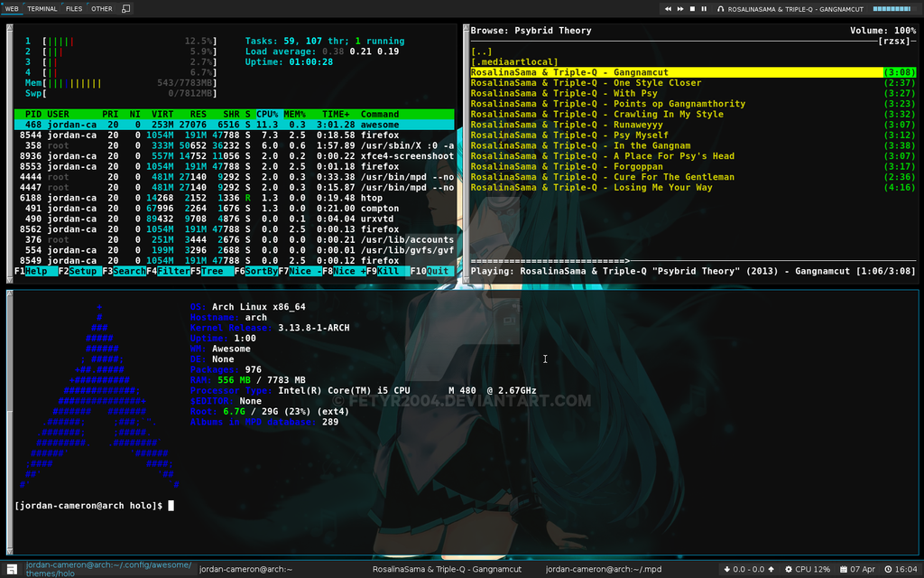Click the calendar icon beside 07 Apr
The width and height of the screenshot is (924, 578).
tap(845, 570)
